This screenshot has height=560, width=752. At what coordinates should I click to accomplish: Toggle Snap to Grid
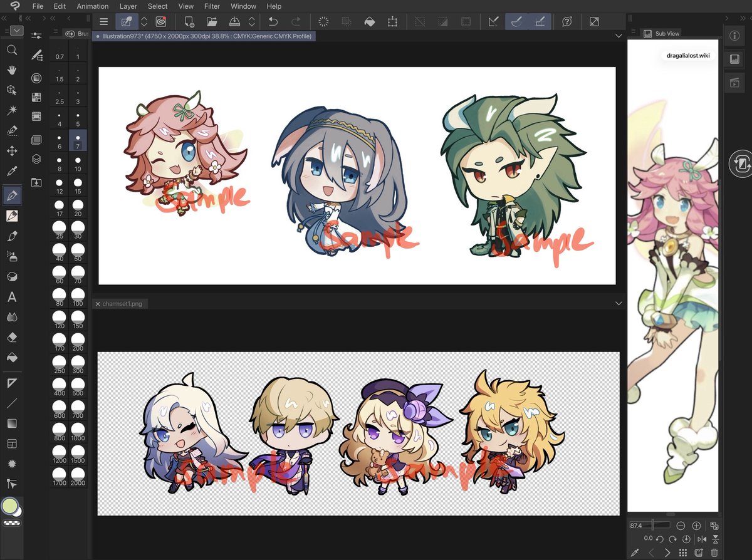coord(539,21)
